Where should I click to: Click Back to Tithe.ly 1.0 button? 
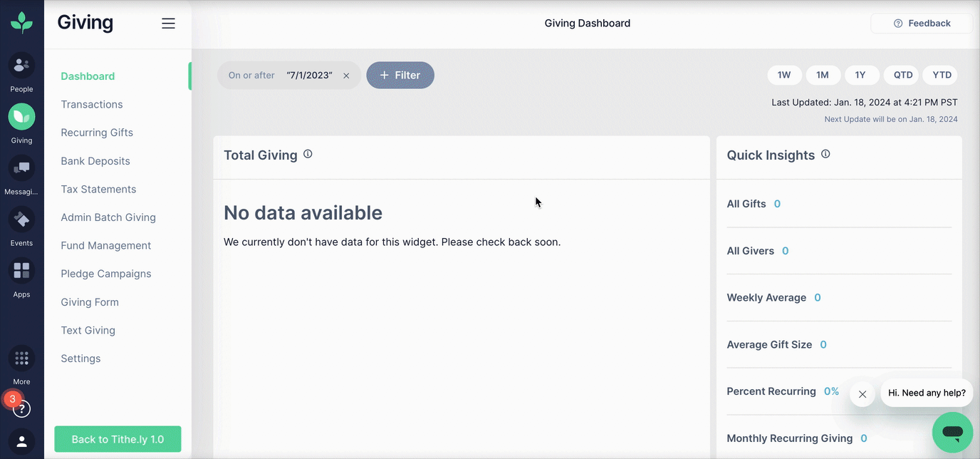click(x=118, y=439)
